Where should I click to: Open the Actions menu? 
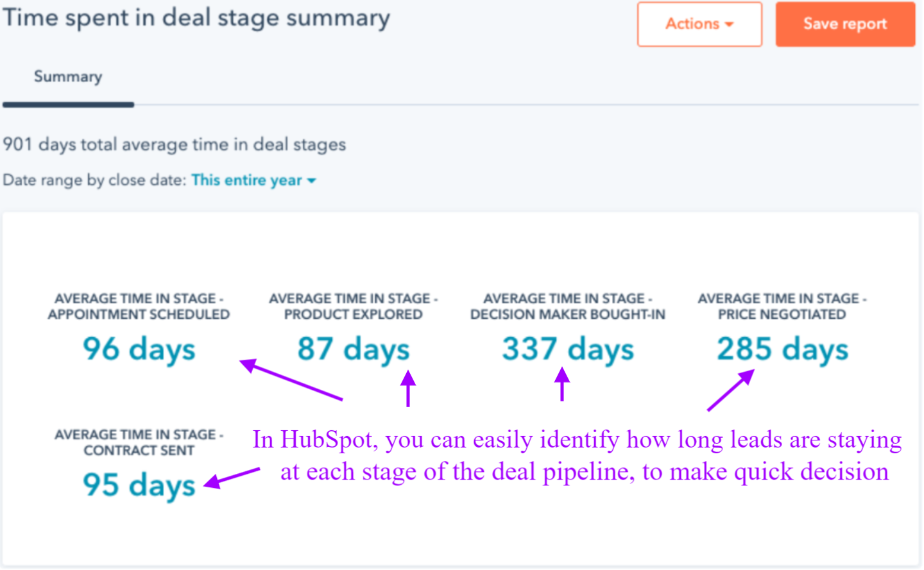(698, 24)
